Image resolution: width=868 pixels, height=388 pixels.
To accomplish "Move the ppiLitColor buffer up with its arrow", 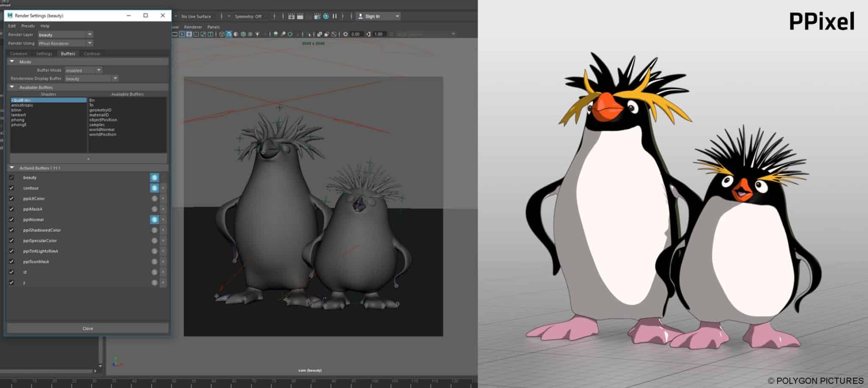I will [163, 198].
